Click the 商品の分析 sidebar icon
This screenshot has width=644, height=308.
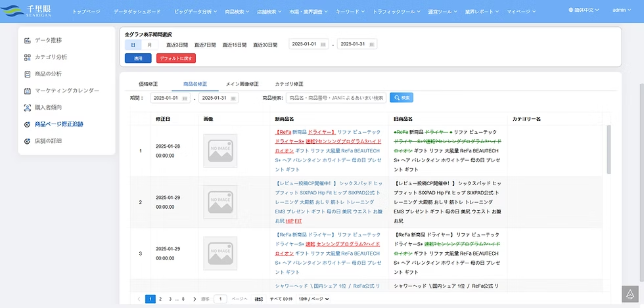[x=28, y=74]
